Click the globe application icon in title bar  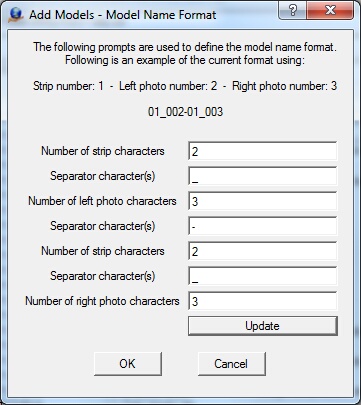point(15,15)
